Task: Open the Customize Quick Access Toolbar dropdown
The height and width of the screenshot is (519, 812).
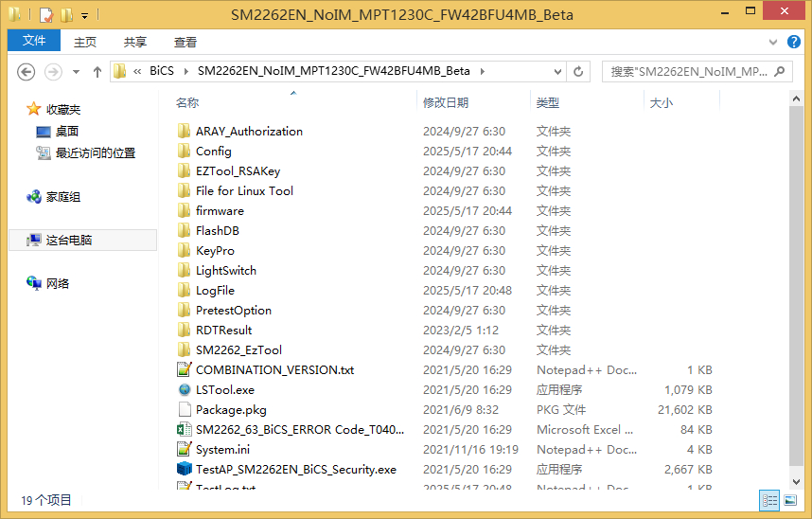Action: pos(84,15)
